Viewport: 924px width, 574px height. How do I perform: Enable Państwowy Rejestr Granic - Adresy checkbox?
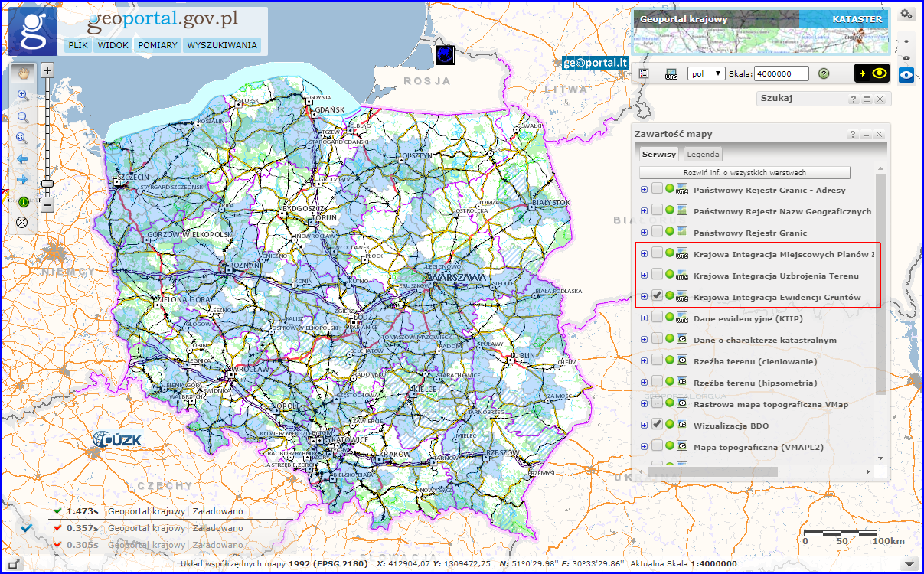pos(657,189)
